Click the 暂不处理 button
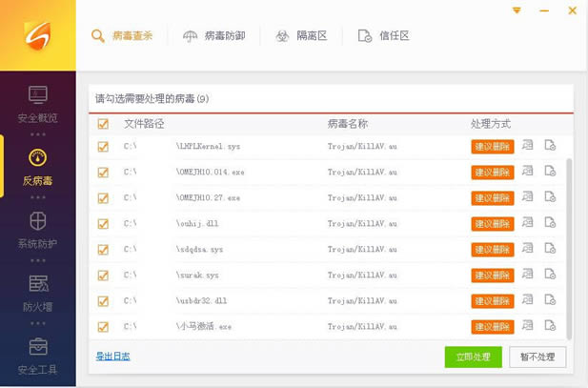Viewport: 588px width, 388px height. click(537, 357)
